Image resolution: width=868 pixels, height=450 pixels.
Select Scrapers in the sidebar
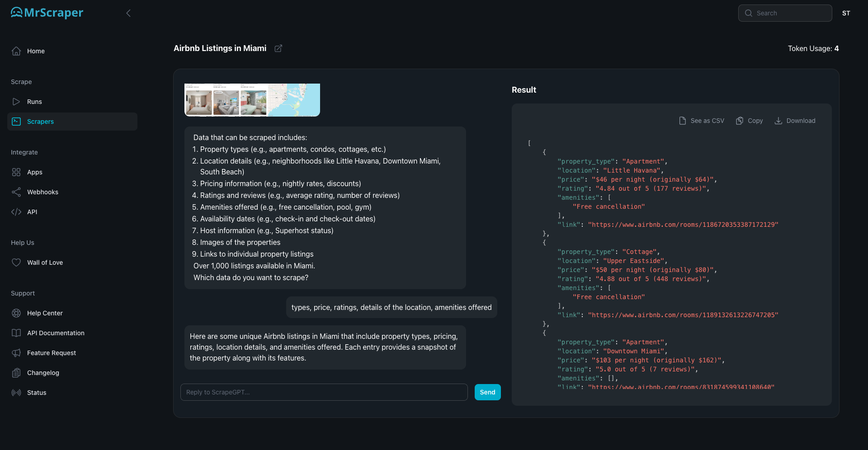(x=72, y=122)
